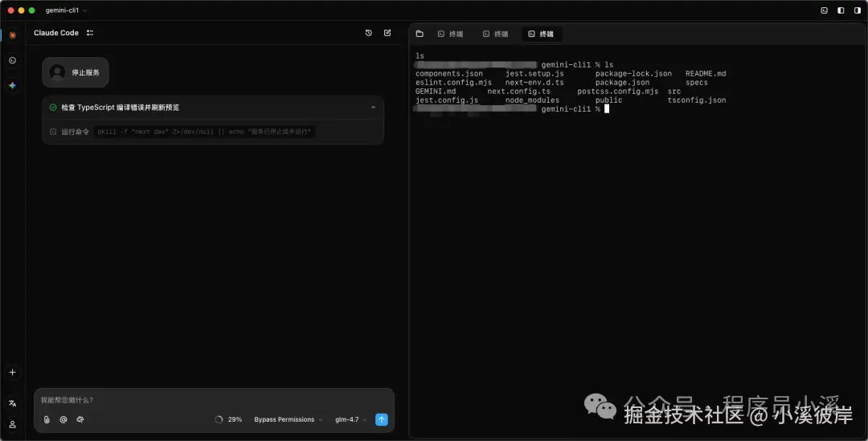Click GEMINI.md in terminal output
This screenshot has width=868, height=441.
coord(436,92)
